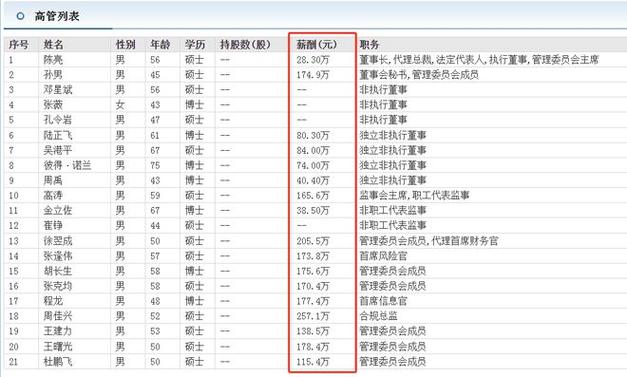Click salary value 174.9万
This screenshot has height=377, width=627.
coord(313,75)
